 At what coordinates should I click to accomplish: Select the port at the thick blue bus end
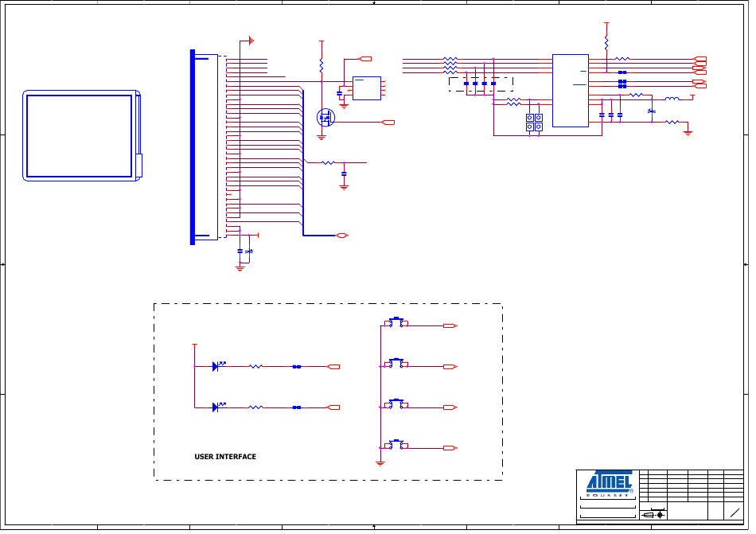coord(342,236)
